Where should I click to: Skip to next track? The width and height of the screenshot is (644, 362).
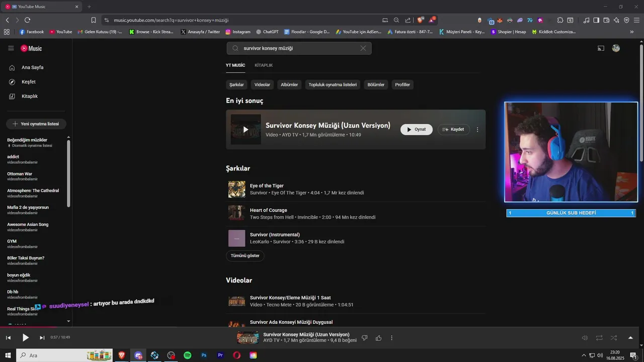coord(42,338)
